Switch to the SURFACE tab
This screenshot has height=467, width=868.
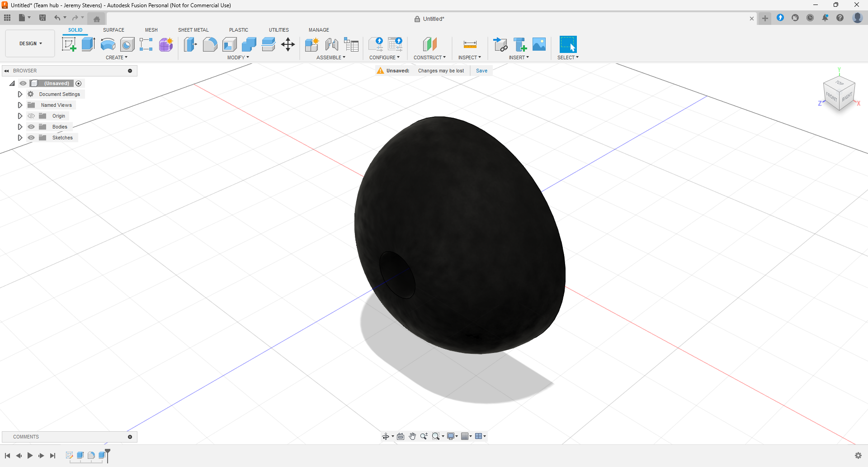click(113, 30)
